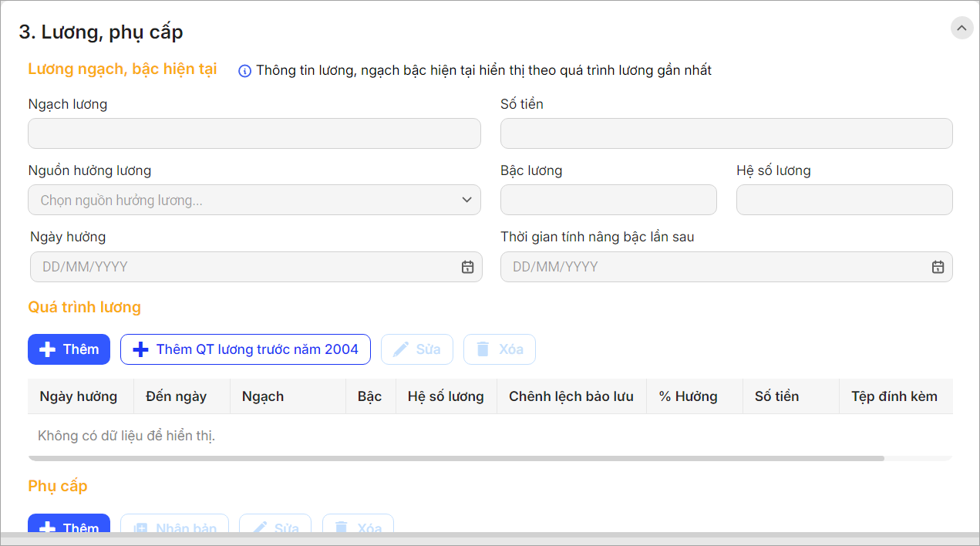Open calendar icon in Ngày hưởng field

coord(467,267)
